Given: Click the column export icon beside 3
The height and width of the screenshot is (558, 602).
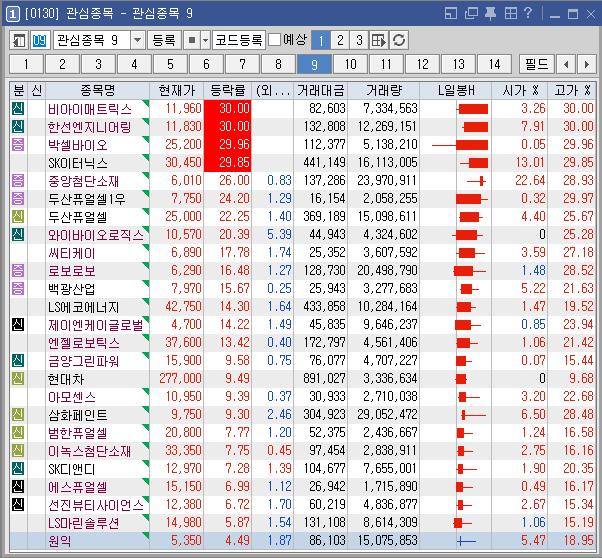Looking at the screenshot, I should tap(379, 40).
